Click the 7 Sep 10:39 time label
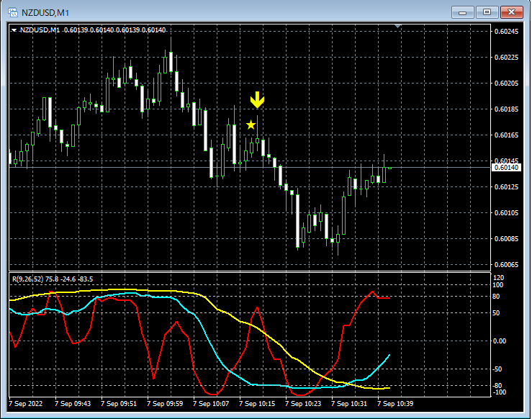This screenshot has width=532, height=419. click(395, 404)
